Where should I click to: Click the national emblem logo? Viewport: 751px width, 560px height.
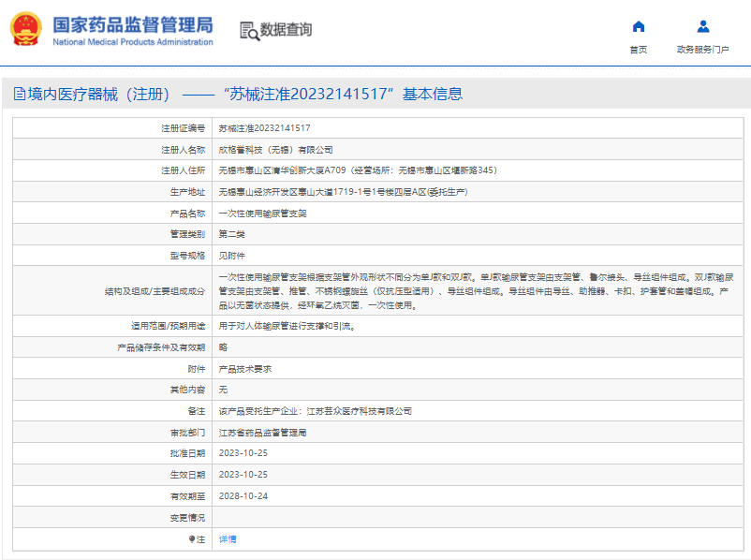[26, 29]
